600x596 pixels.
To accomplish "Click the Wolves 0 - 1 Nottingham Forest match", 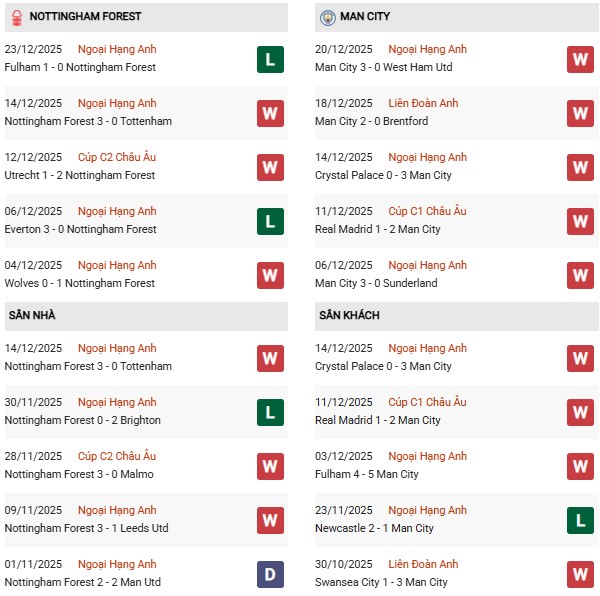I will point(81,283).
